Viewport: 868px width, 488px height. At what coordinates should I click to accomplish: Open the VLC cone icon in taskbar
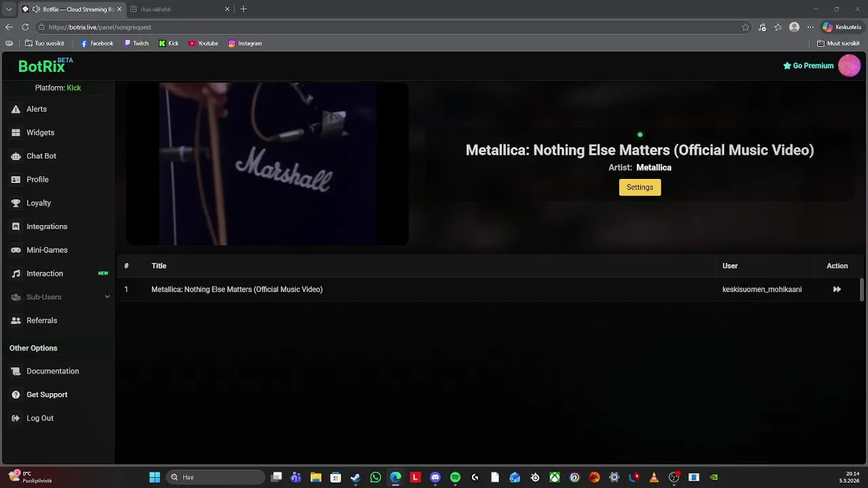pyautogui.click(x=654, y=477)
